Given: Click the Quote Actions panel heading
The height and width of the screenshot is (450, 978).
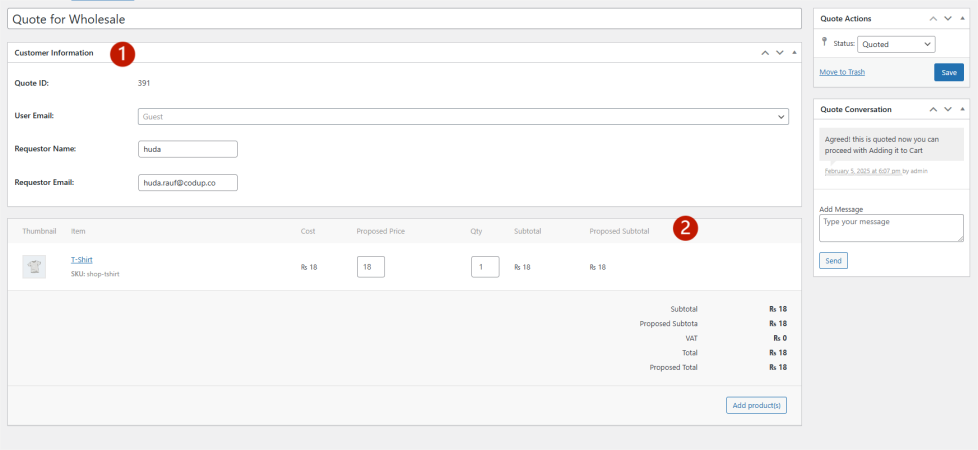Looking at the screenshot, I should click(x=846, y=19).
